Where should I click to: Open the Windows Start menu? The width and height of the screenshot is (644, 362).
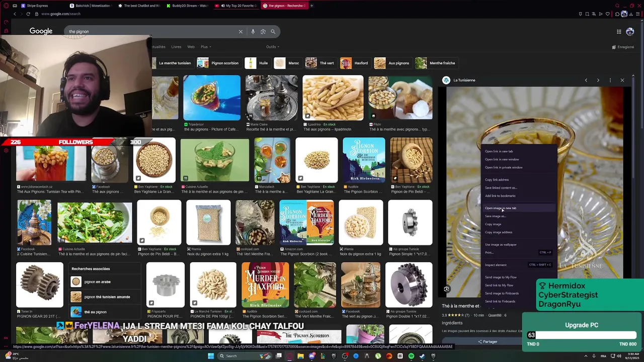211,356
